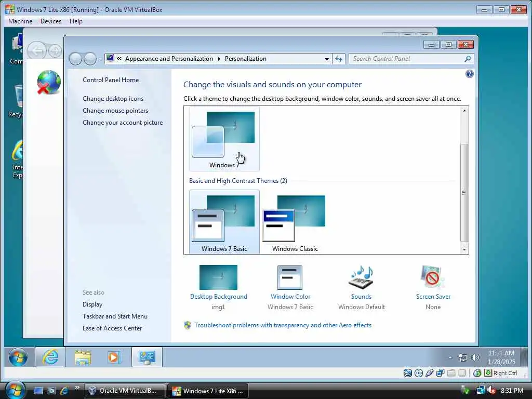Open Internet Explorer from guest taskbar
This screenshot has width=532, height=399.
point(50,357)
